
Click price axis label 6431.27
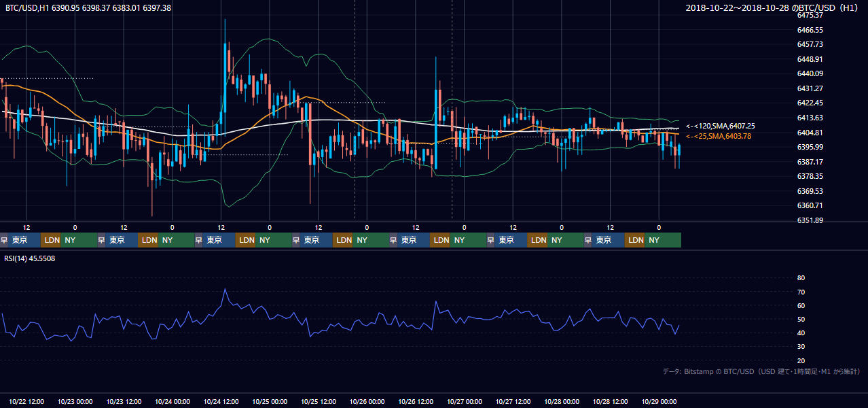tap(810, 88)
